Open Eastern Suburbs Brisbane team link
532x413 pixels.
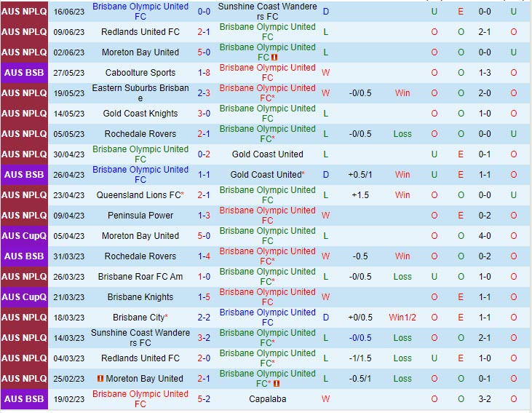click(x=140, y=93)
